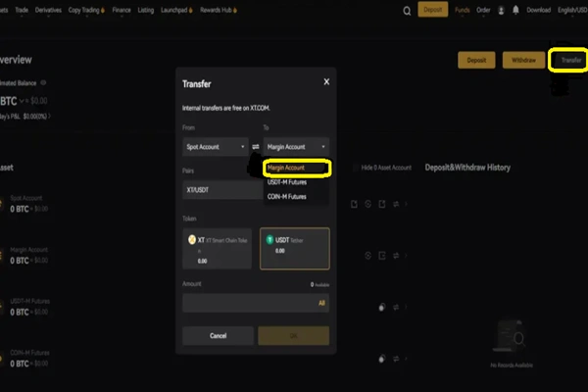The width and height of the screenshot is (588, 392).
Task: Expand the From Spot Account dropdown
Action: pos(216,147)
